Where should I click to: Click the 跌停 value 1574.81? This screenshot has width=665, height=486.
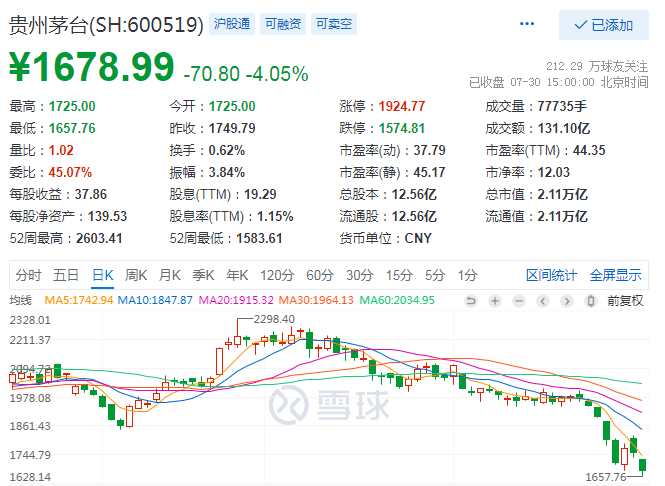402,128
